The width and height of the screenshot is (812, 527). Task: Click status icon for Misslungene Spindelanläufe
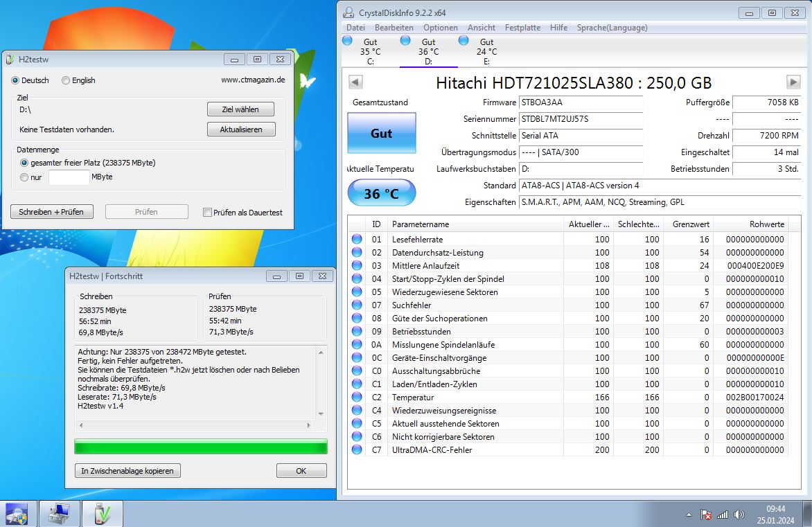click(357, 344)
